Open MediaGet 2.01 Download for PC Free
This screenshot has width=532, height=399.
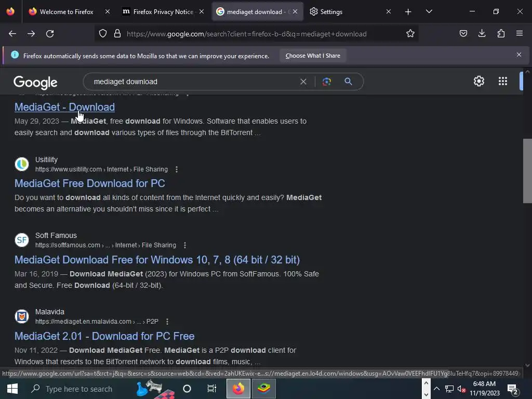tap(104, 336)
